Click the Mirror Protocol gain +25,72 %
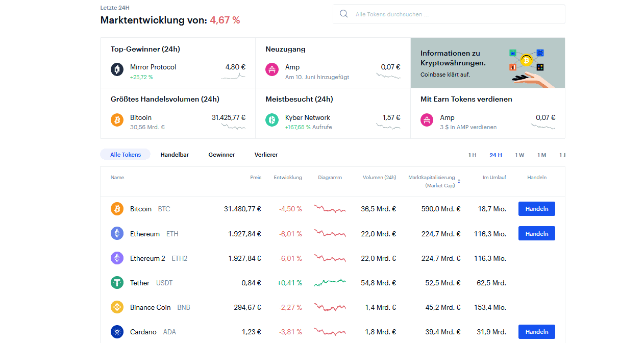 [x=141, y=77]
